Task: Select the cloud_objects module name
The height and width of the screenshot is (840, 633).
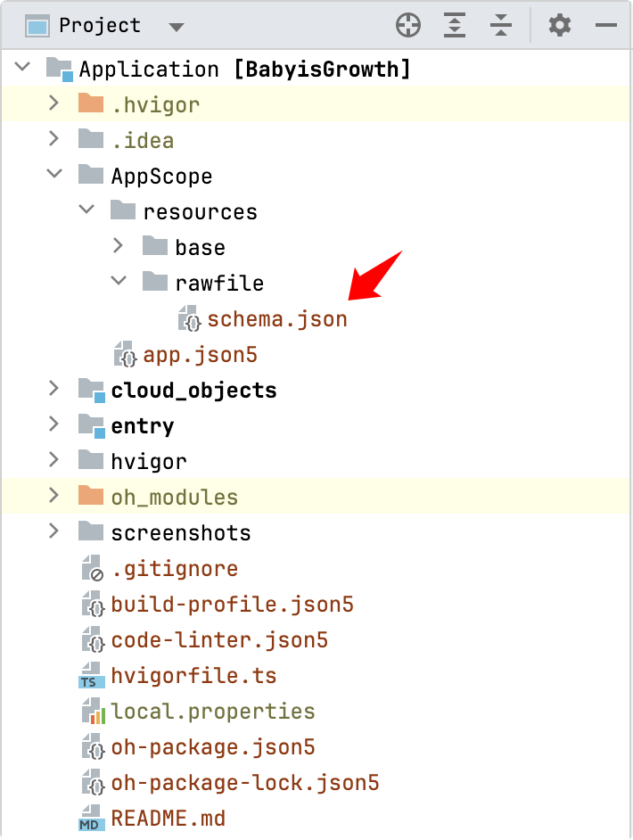Action: click(193, 390)
